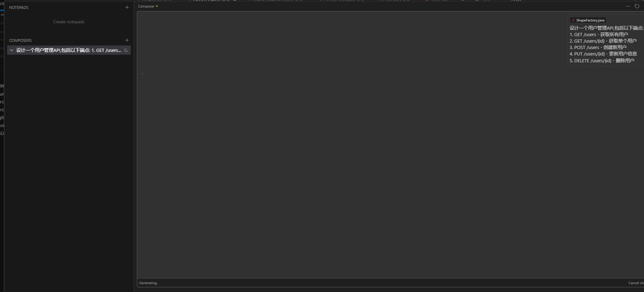Cancel the chat generation
Viewport: 644px width, 292px height.
[x=636, y=283]
